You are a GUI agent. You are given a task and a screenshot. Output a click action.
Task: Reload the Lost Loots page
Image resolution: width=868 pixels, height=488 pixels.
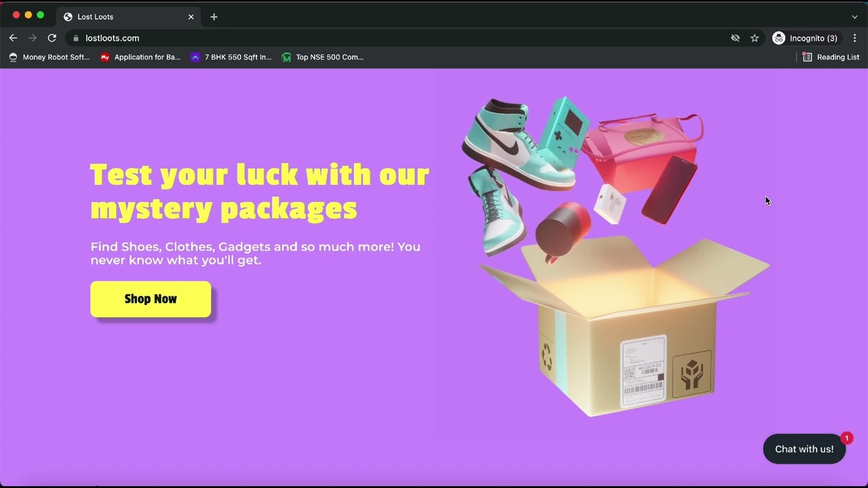52,38
